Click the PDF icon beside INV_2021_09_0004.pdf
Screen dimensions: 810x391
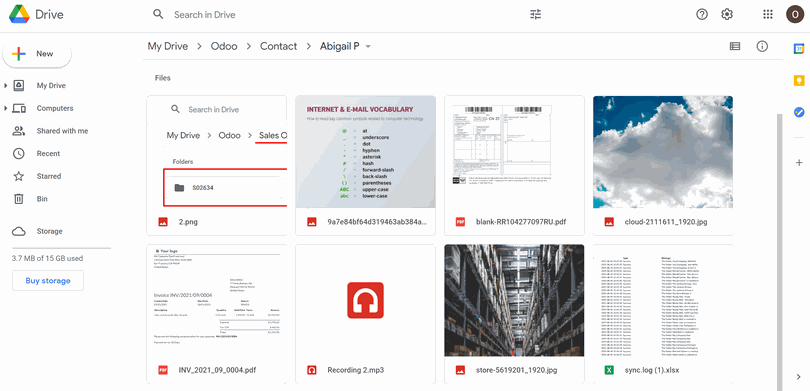point(163,370)
